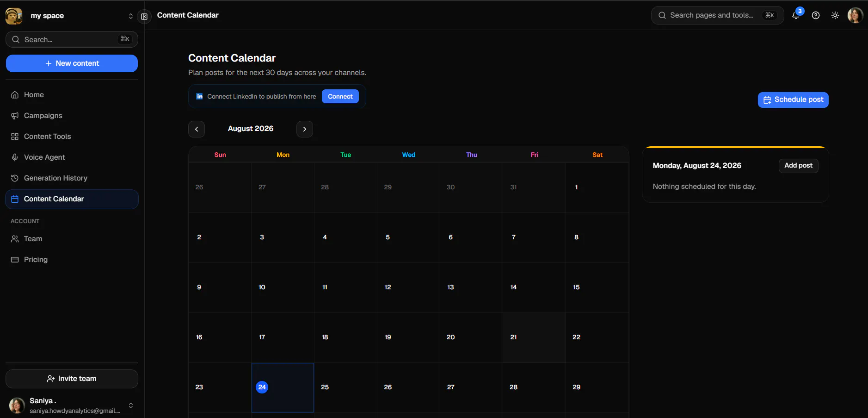Select August 24 on the calendar
Viewport: 868px width, 418px height.
(283, 387)
